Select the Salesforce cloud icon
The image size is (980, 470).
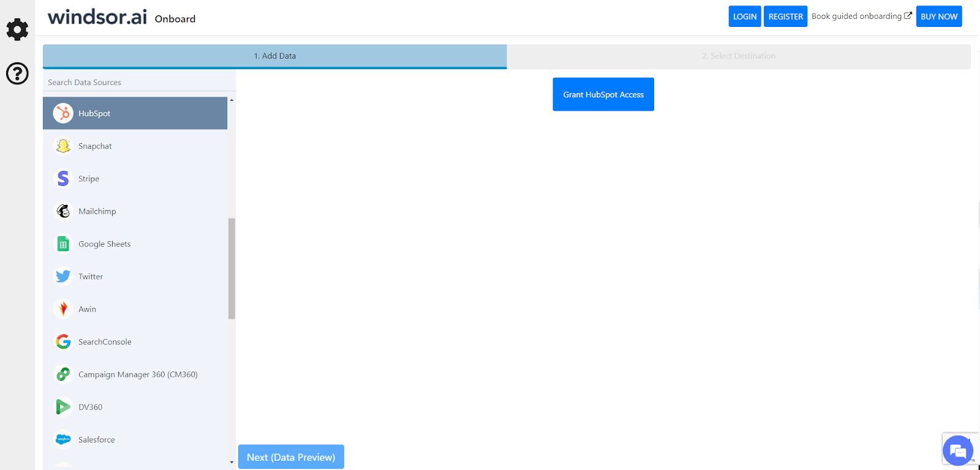(x=63, y=439)
